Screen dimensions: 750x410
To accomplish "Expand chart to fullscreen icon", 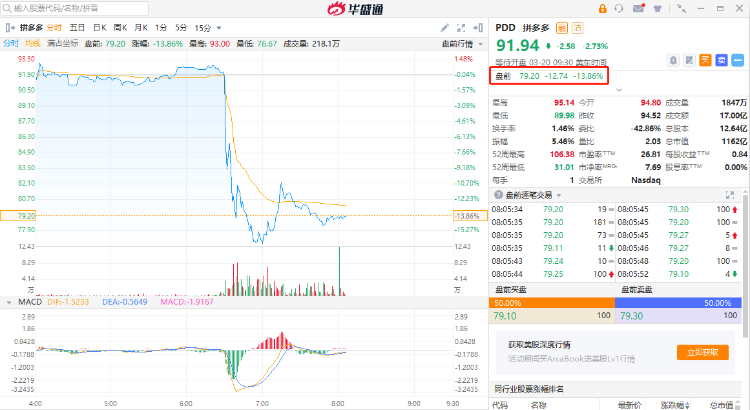I will [461, 28].
